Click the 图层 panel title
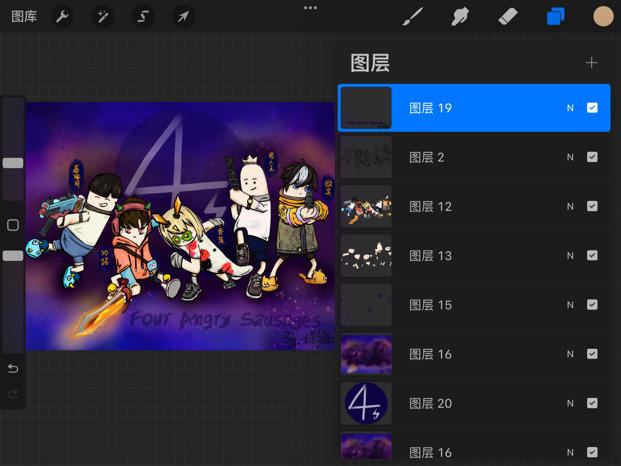This screenshot has width=621, height=466. coord(370,63)
